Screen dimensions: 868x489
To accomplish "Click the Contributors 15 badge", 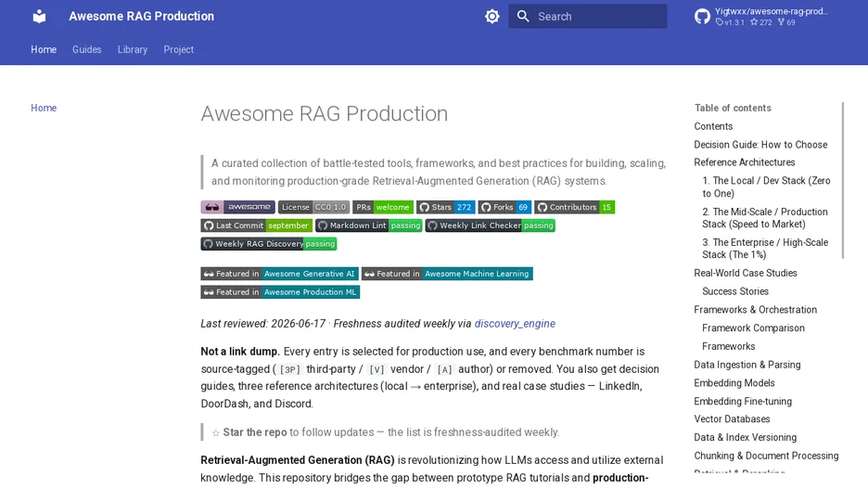I will click(x=575, y=207).
